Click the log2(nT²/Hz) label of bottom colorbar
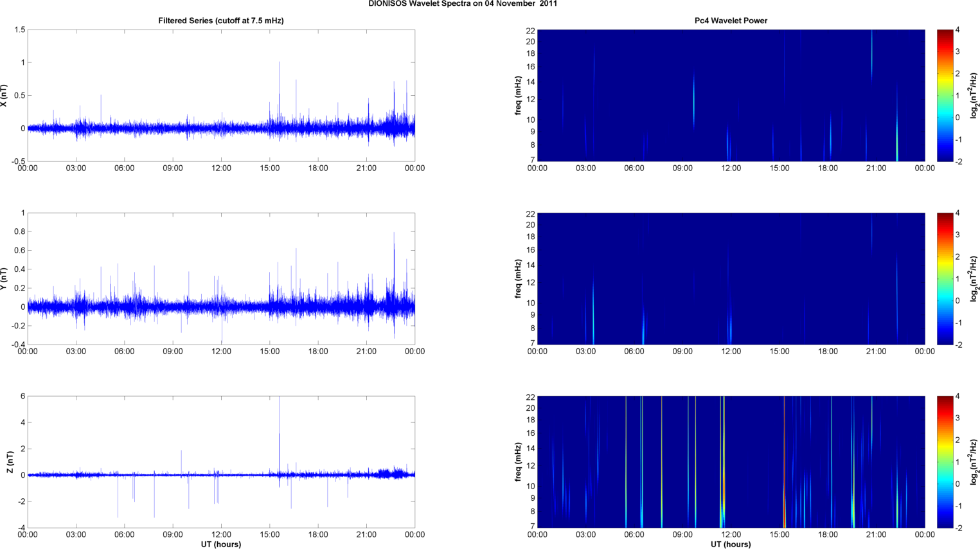The width and height of the screenshot is (980, 549). coord(974,462)
